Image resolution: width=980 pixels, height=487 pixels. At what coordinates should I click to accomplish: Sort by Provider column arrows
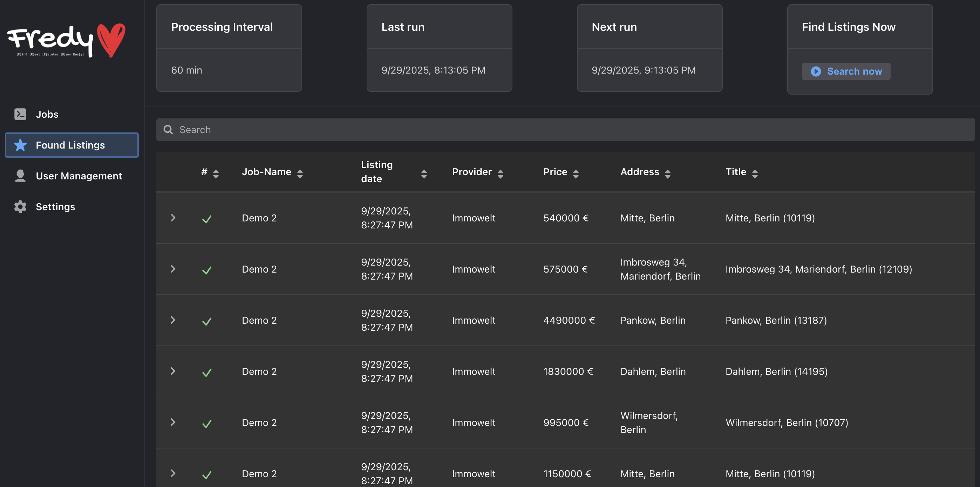(500, 174)
